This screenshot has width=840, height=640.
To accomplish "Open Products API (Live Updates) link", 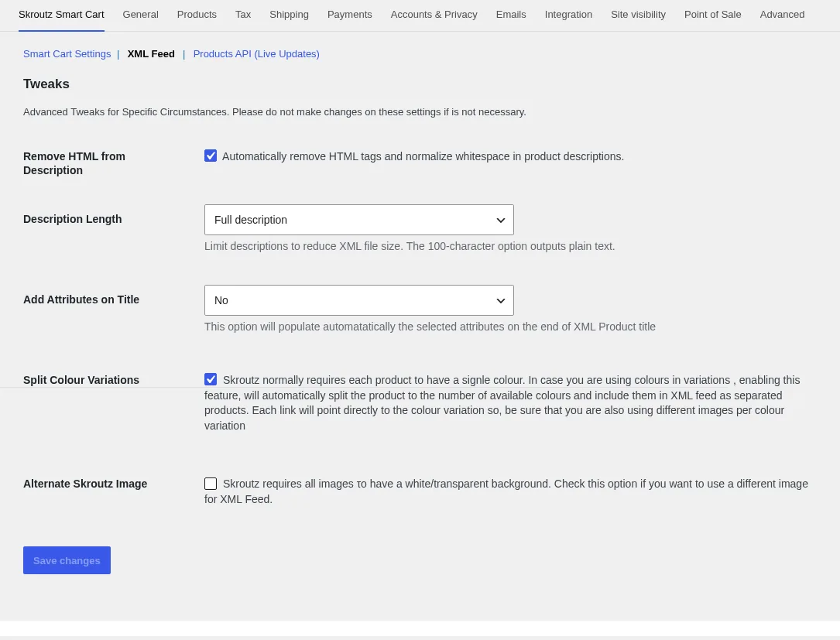I will point(256,54).
